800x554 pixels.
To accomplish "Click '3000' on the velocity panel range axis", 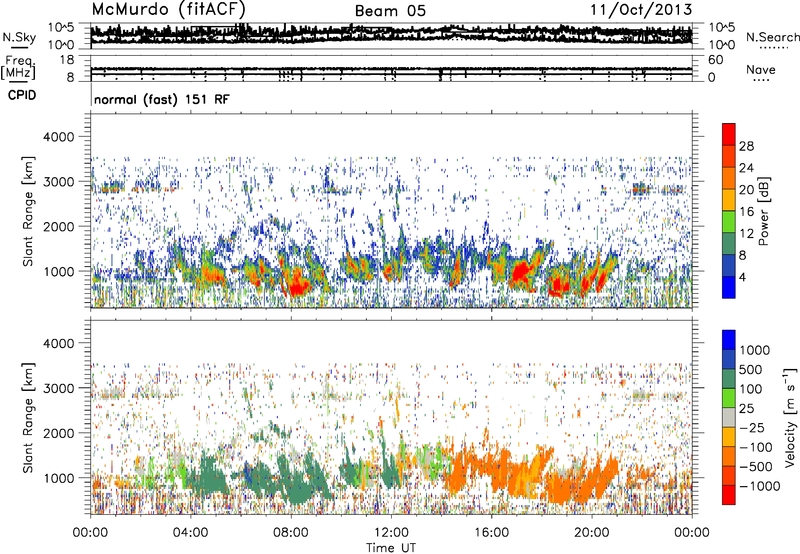I will (x=58, y=388).
